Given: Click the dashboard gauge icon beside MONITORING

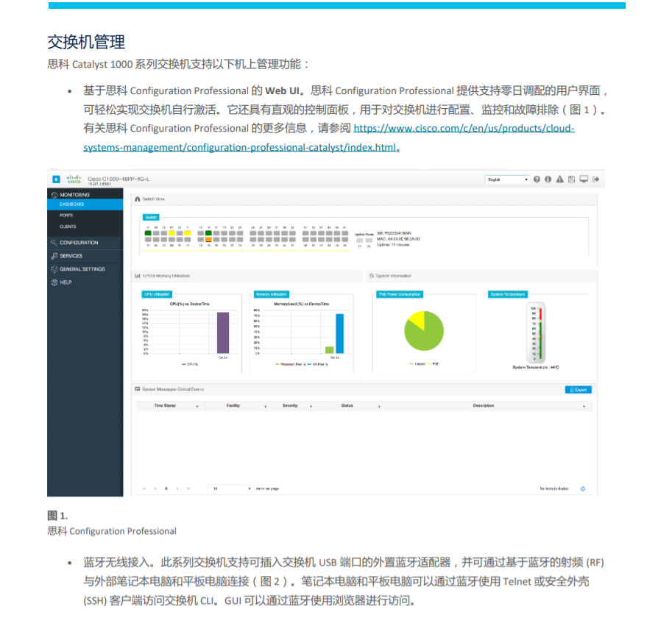Looking at the screenshot, I should pyautogui.click(x=54, y=195).
